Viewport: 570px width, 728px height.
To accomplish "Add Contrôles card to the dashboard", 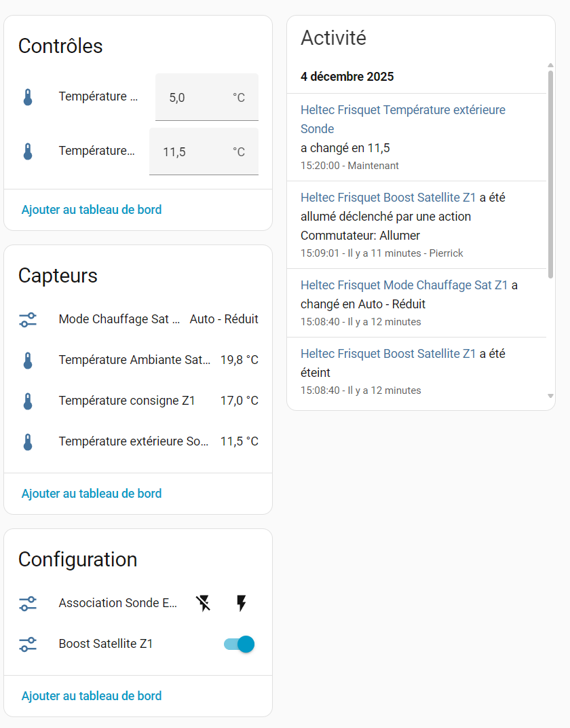I will [x=92, y=210].
